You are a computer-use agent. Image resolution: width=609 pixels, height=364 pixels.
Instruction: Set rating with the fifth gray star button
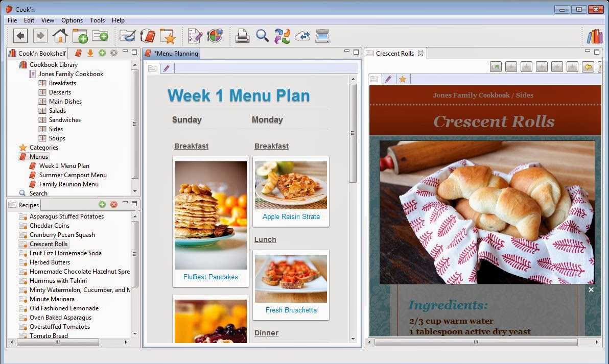click(x=573, y=67)
